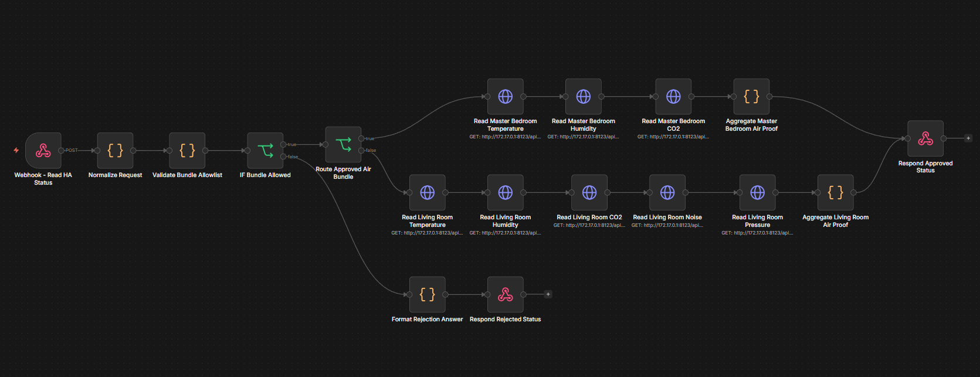Screen dimensions: 980x377
Task: Select the Respond Approved Status node
Action: click(925, 139)
